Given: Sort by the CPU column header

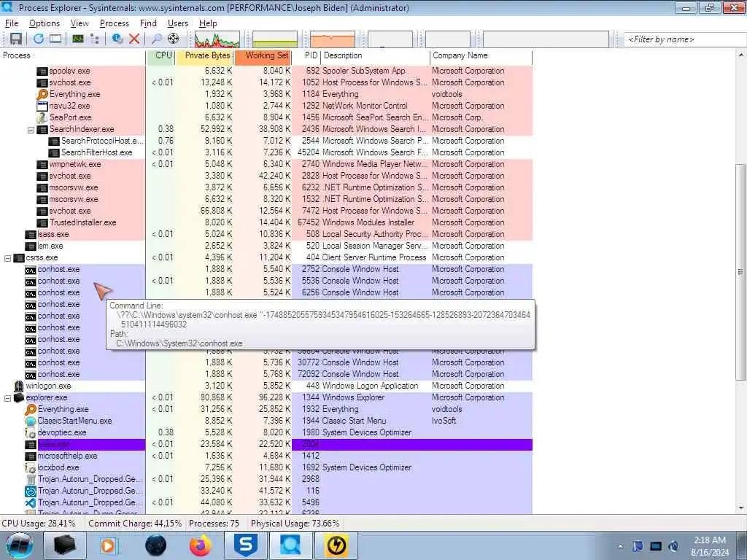Looking at the screenshot, I should pos(161,55).
